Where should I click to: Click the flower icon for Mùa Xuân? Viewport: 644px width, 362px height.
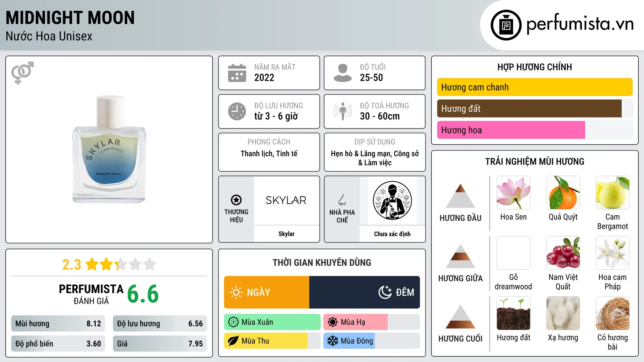(233, 322)
